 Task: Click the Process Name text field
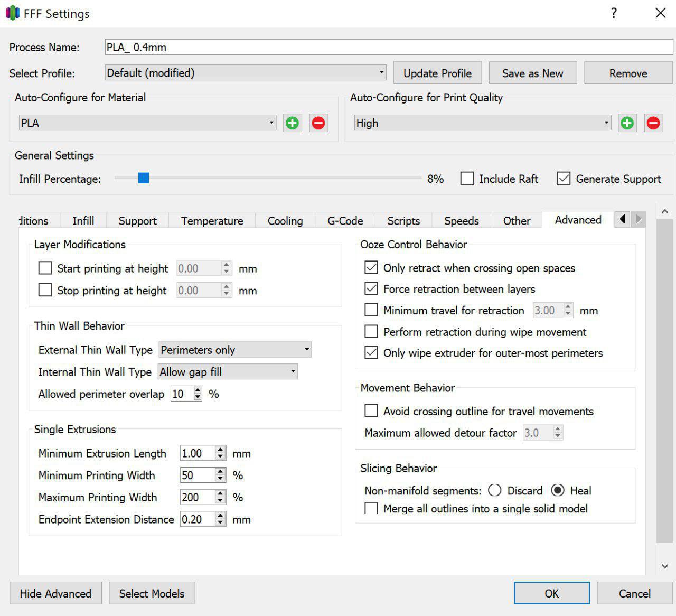[x=389, y=47]
